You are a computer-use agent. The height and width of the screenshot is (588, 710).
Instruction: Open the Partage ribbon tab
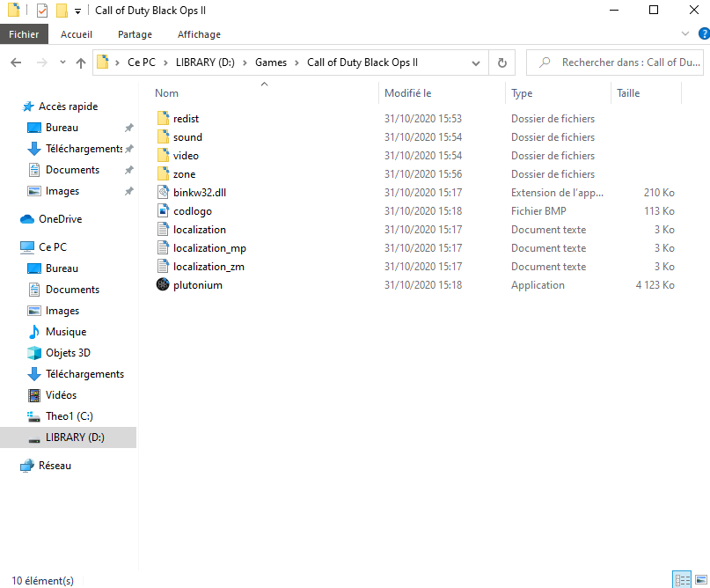coord(135,34)
